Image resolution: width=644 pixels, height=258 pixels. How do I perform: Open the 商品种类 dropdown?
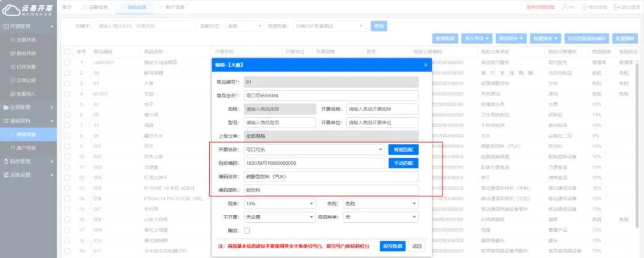pyautogui.click(x=381, y=217)
